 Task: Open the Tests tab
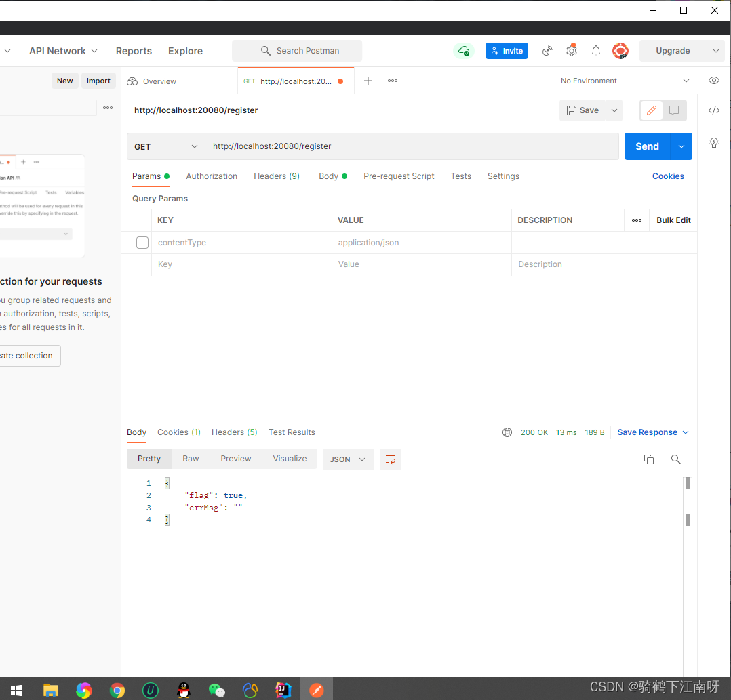pyautogui.click(x=460, y=176)
